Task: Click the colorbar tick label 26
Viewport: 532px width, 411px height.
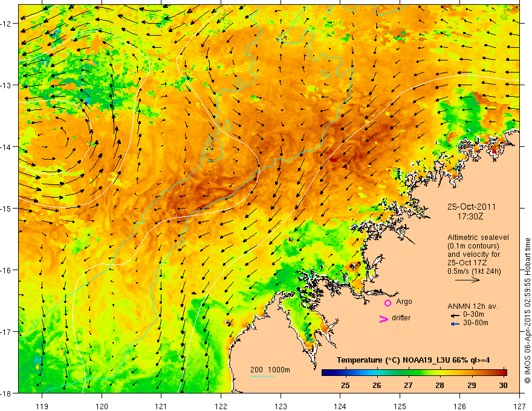Action: pyautogui.click(x=377, y=385)
